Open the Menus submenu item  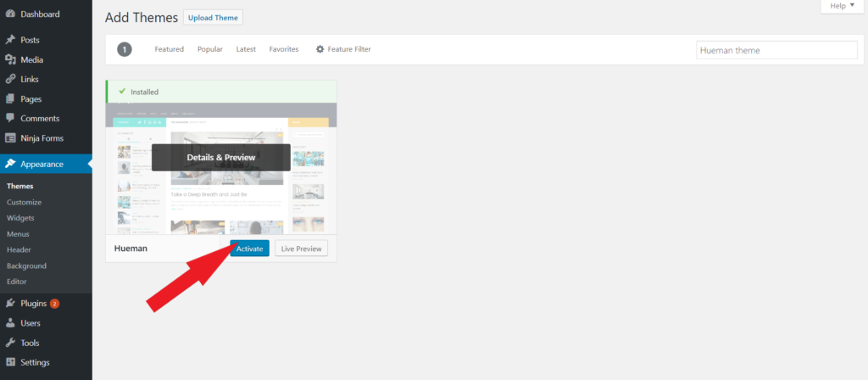tap(19, 234)
